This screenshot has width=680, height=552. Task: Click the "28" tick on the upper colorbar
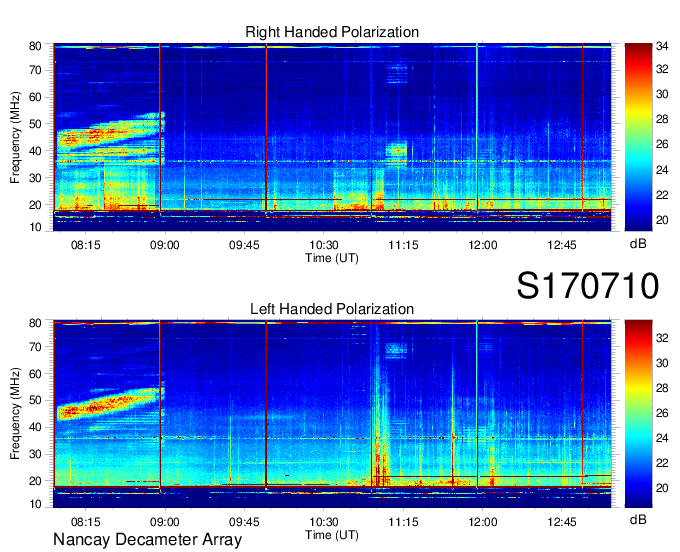tap(662, 119)
